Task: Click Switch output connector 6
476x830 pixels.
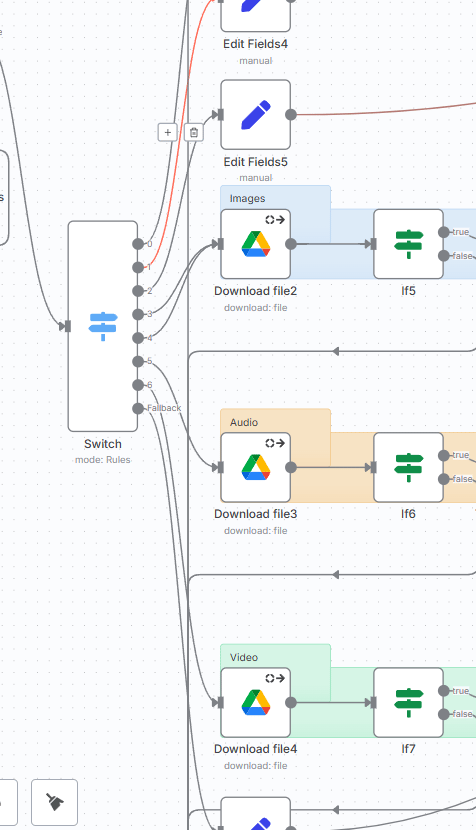Action: point(138,385)
